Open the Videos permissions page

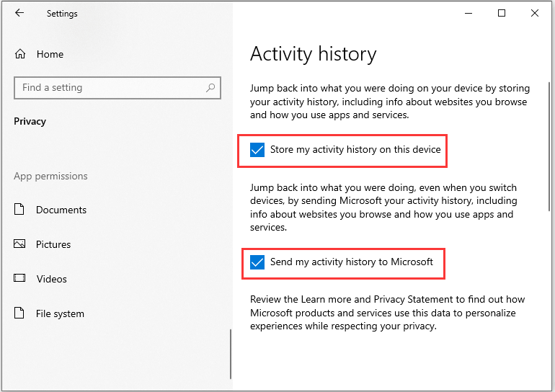[x=52, y=279]
